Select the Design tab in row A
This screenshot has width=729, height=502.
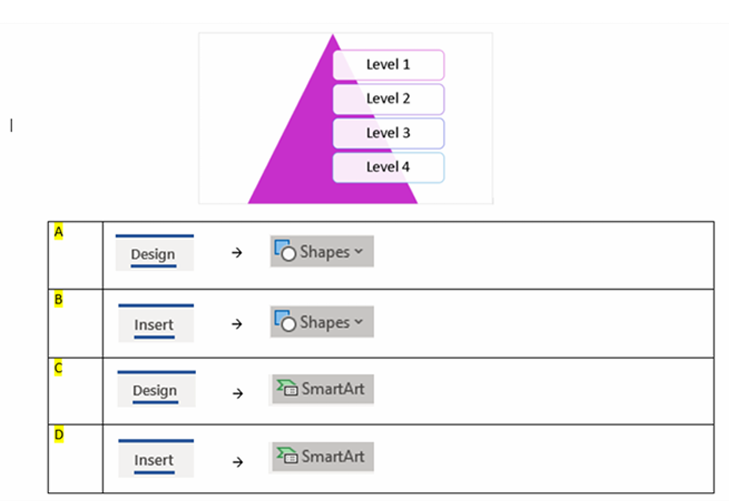tap(154, 254)
